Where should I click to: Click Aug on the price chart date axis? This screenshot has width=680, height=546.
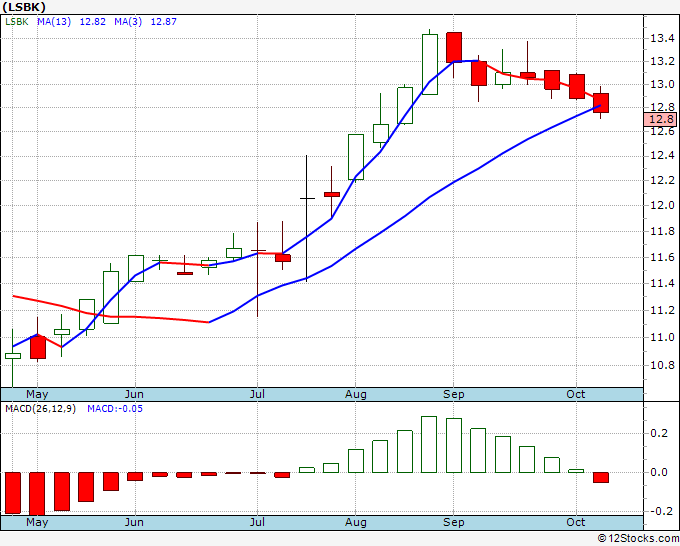[x=356, y=394]
